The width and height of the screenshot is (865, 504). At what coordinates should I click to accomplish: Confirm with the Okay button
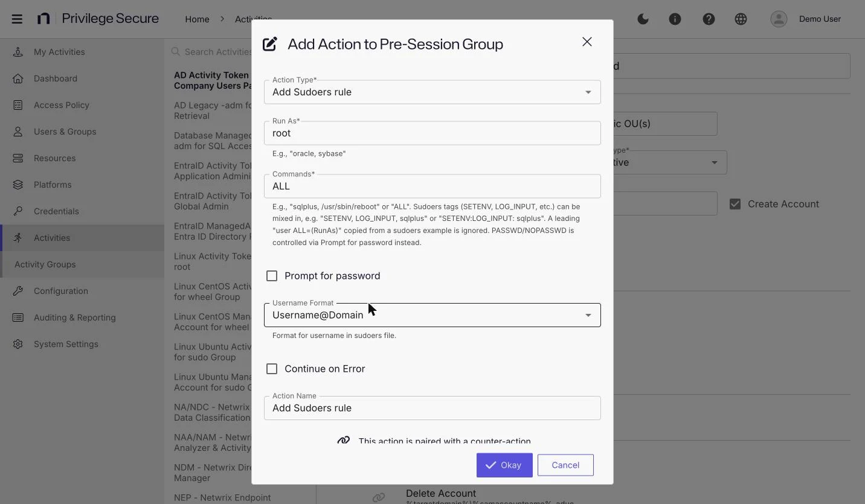[504, 465]
